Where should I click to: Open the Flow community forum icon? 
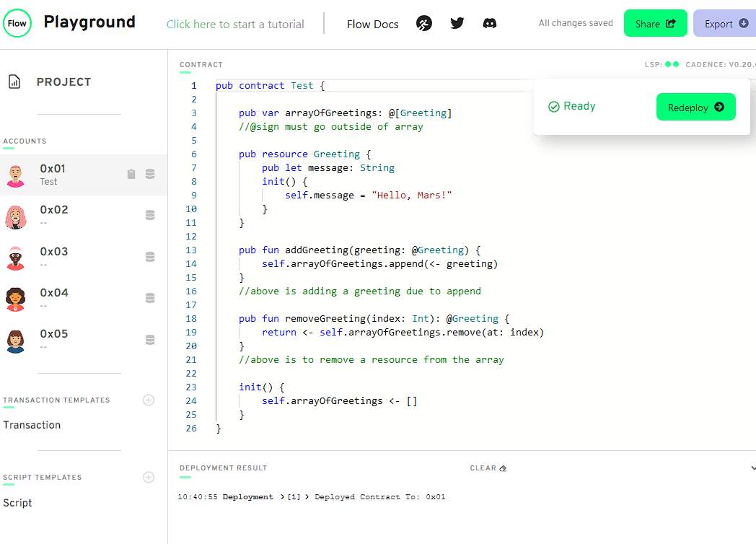(423, 23)
